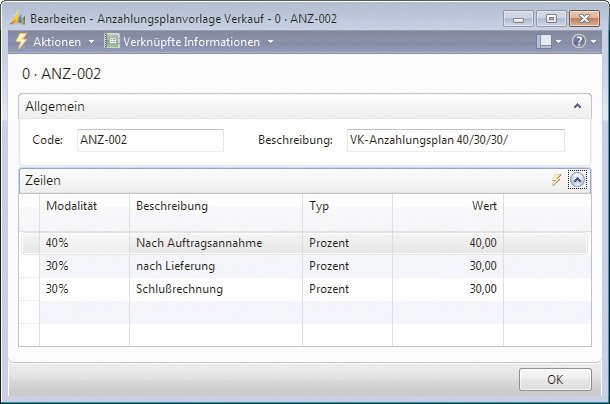Sort by Beschreibung column header
Screen dimensions: 610x404
[216, 213]
